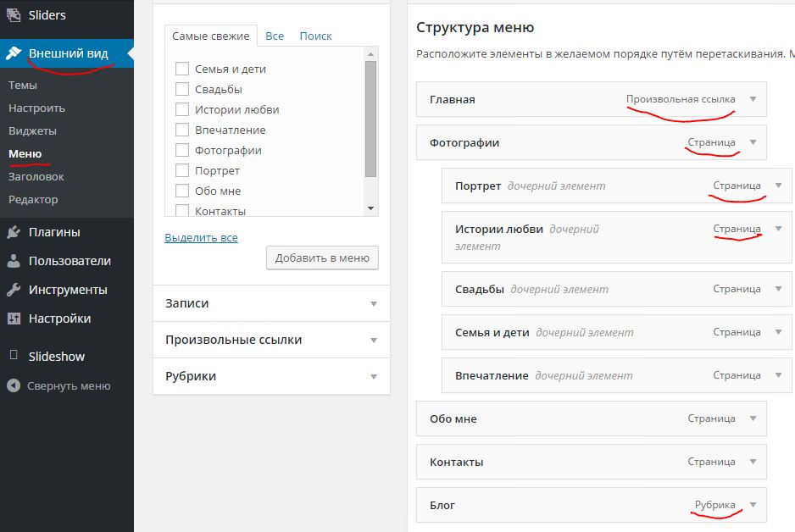Click the Свернуть меню collapse arrow icon
The height and width of the screenshot is (532, 795).
tap(14, 386)
